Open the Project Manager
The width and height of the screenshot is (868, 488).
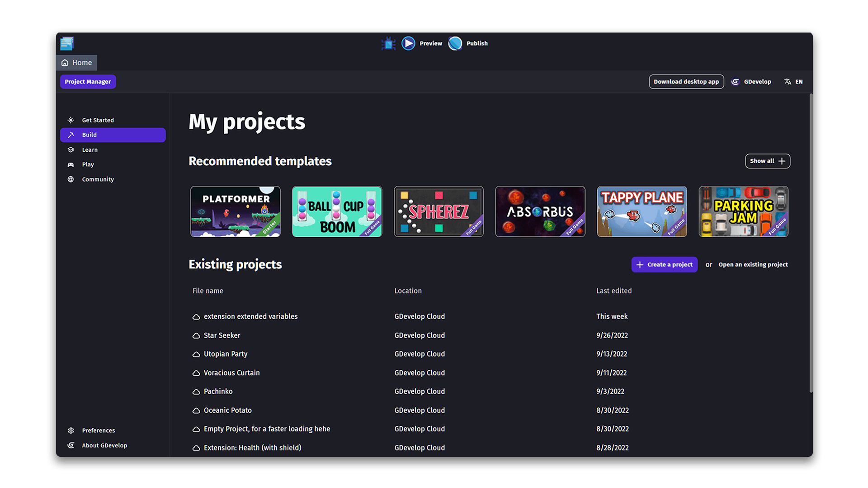coord(88,81)
